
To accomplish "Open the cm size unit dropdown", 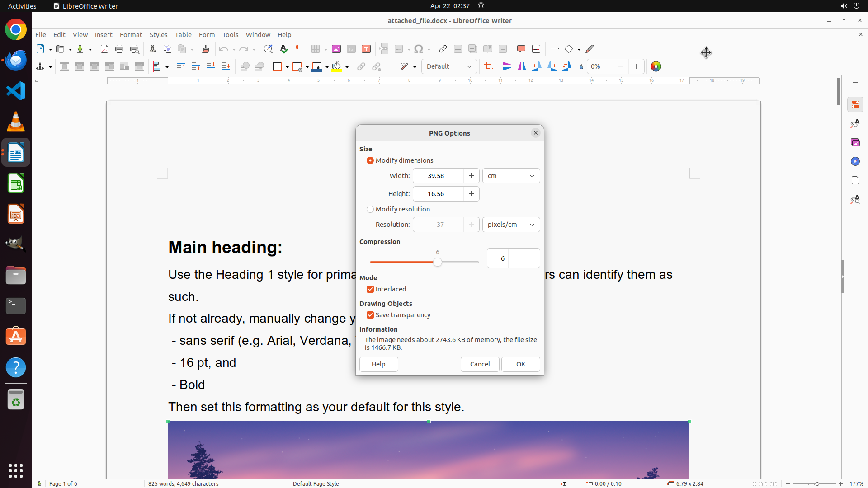I will [x=511, y=176].
